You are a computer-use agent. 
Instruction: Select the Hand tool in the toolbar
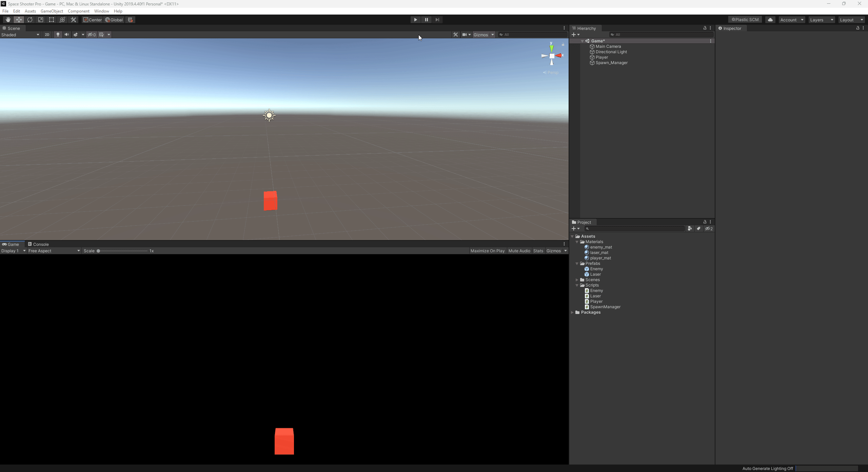[8, 20]
